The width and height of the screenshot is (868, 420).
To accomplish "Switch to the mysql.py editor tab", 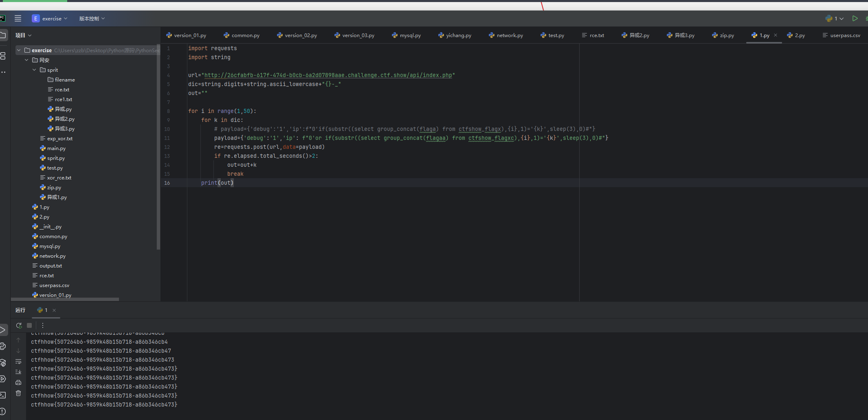I will [x=407, y=35].
